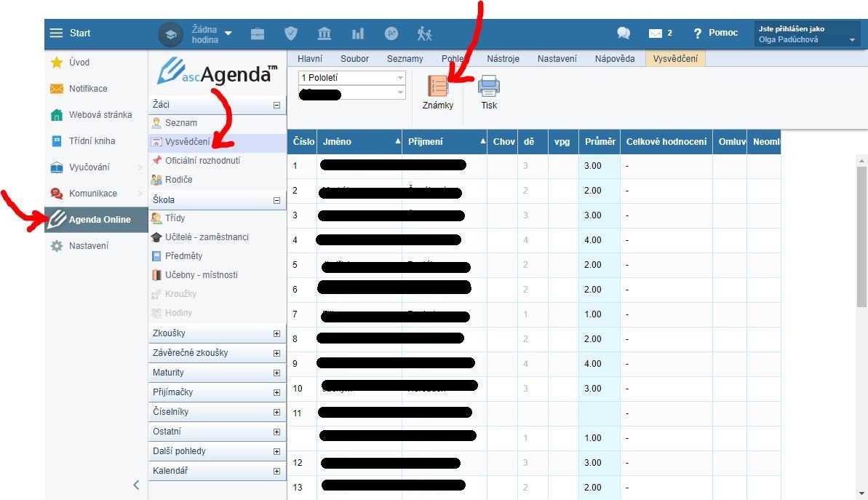
Task: Open Oficiální rozhodnutí in sidebar
Action: pyautogui.click(x=202, y=161)
